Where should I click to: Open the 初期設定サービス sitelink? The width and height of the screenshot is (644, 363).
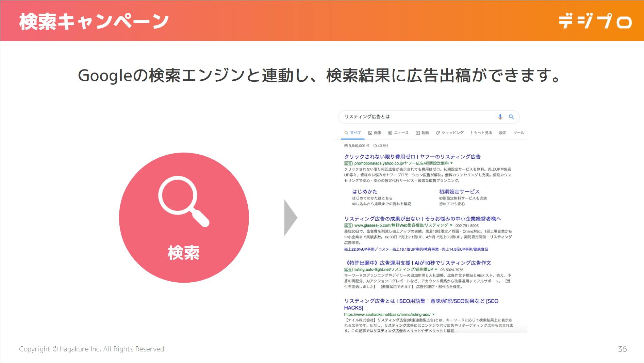pyautogui.click(x=459, y=192)
